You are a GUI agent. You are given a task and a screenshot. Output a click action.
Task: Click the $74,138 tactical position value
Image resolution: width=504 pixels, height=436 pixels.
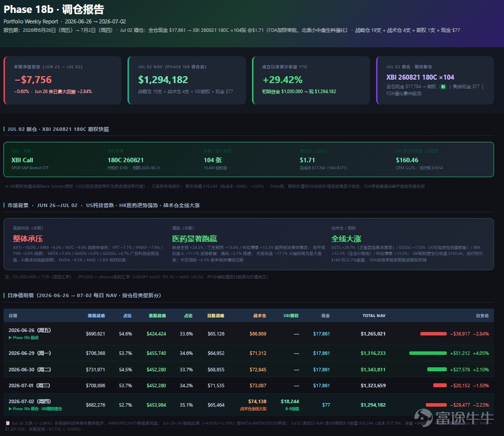click(x=257, y=401)
